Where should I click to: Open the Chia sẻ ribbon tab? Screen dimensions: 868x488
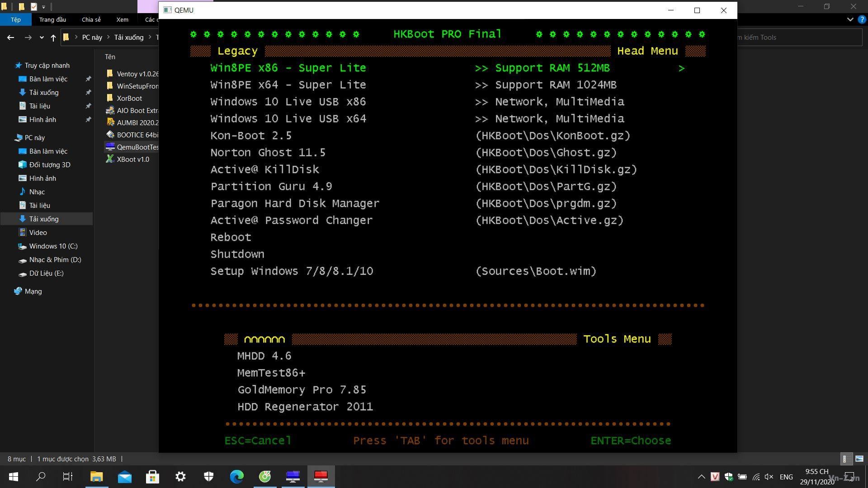pyautogui.click(x=91, y=19)
